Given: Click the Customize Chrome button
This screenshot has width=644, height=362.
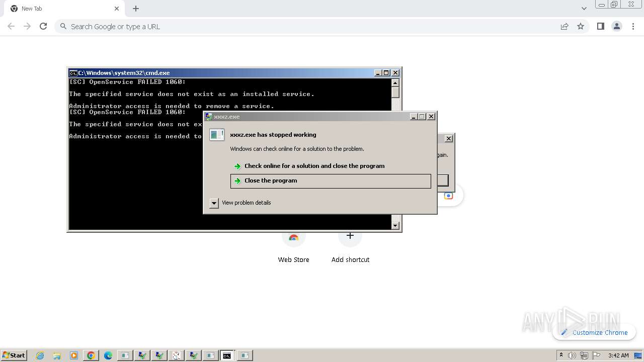Looking at the screenshot, I should point(594,332).
